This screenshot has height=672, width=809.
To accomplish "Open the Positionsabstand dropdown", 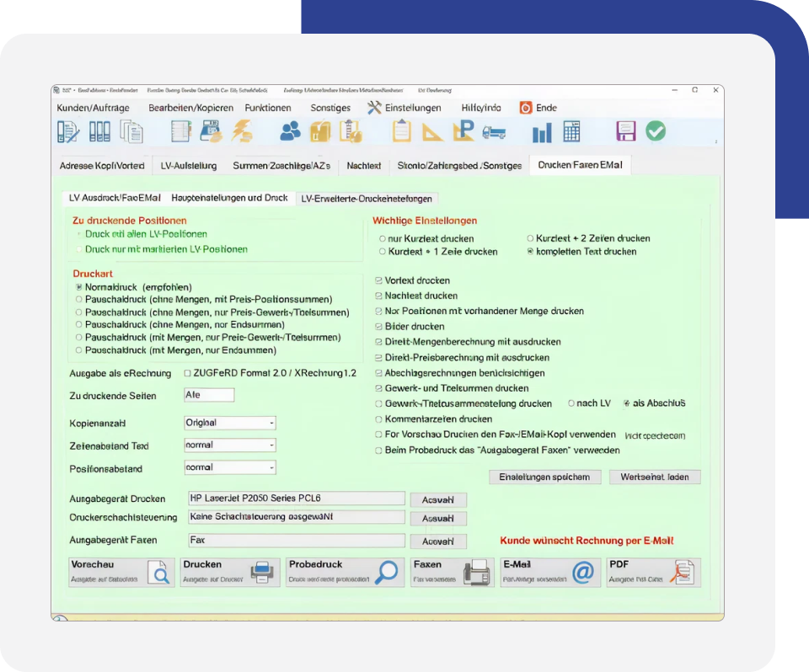I will point(230,467).
